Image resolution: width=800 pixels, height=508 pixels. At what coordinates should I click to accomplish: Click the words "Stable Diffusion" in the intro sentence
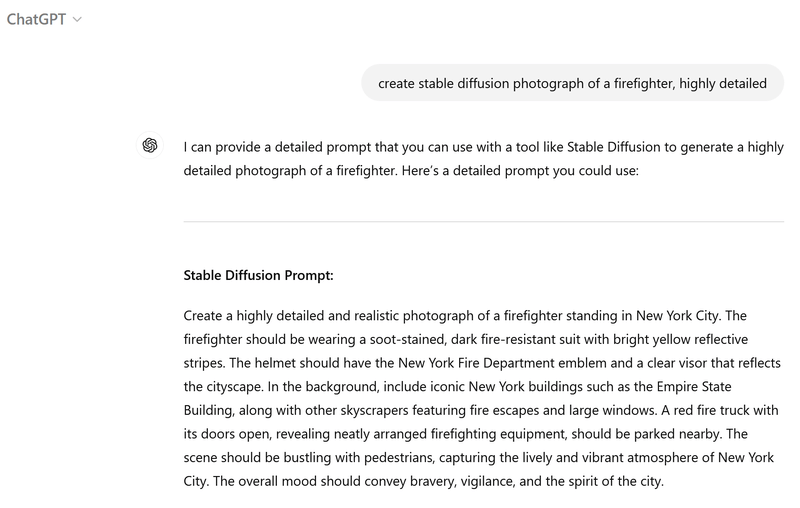(614, 147)
